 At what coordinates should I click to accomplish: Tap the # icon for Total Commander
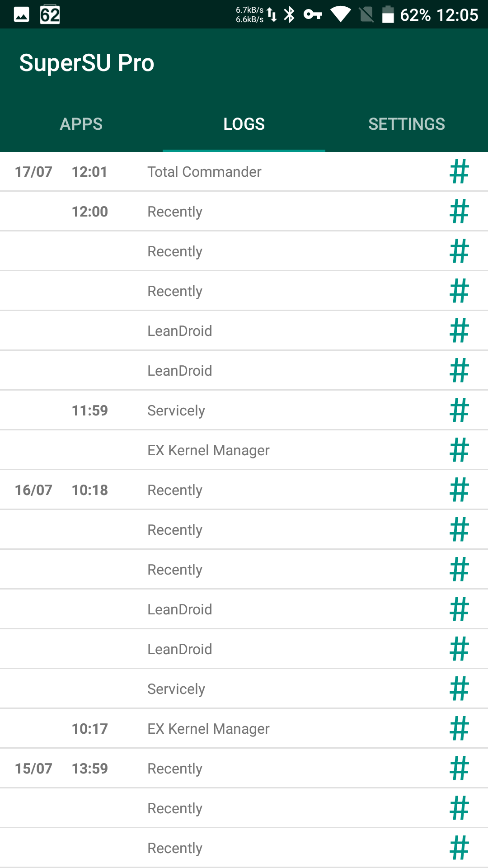pyautogui.click(x=459, y=172)
